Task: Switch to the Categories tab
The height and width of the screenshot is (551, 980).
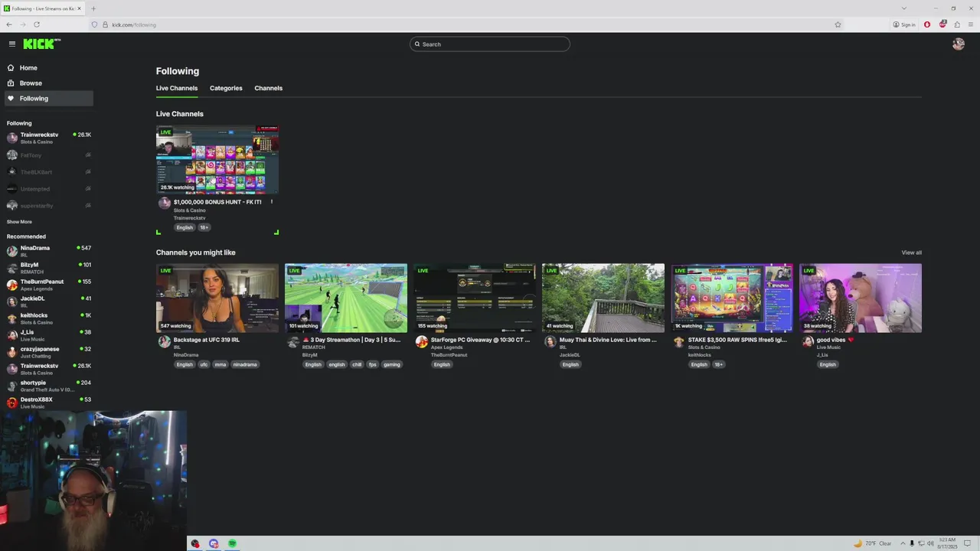Action: 226,88
